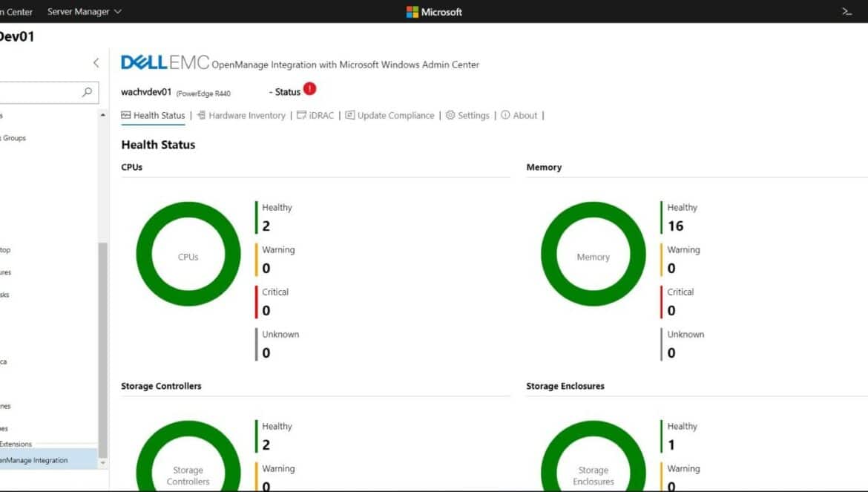Switch to the Health Status tab

click(x=154, y=115)
